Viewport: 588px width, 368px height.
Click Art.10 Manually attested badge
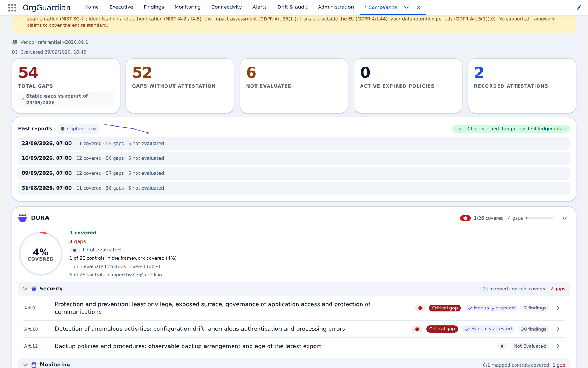point(488,329)
